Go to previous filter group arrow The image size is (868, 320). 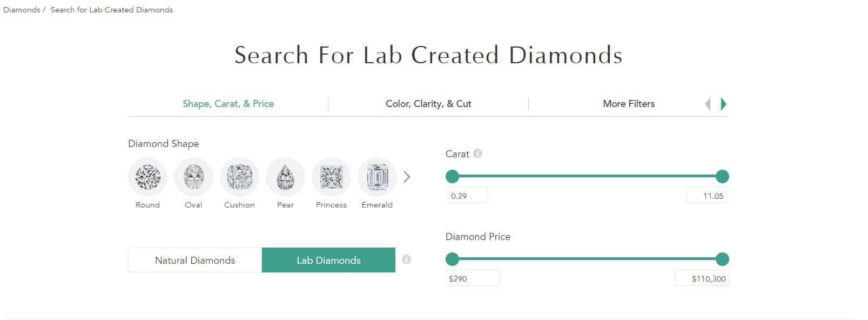point(708,104)
